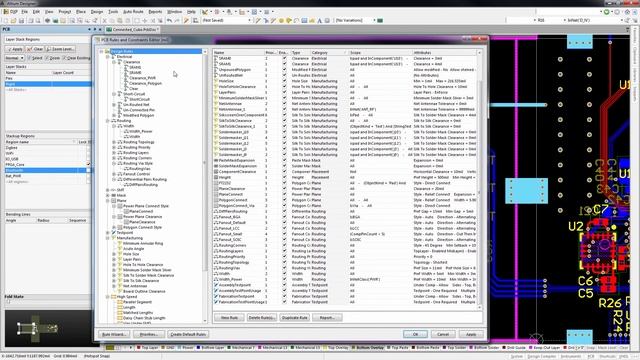The height and width of the screenshot is (360, 640).
Task: Click the PCB panel pin icon
Action: coord(95,29)
